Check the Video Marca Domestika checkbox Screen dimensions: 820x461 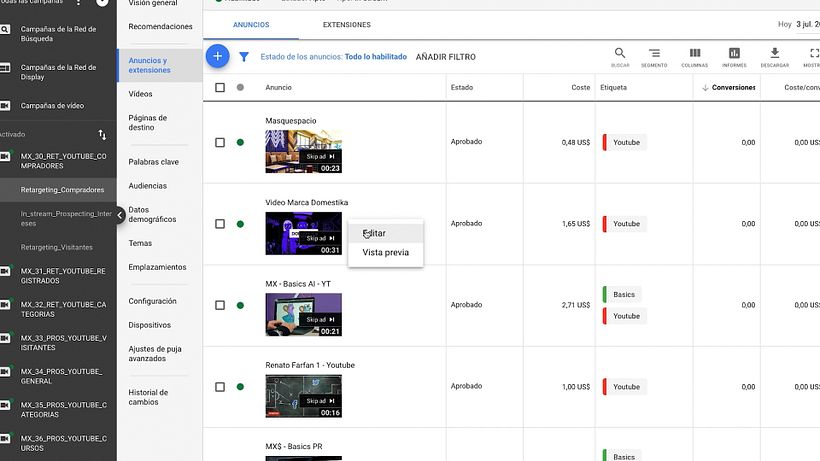coord(220,224)
